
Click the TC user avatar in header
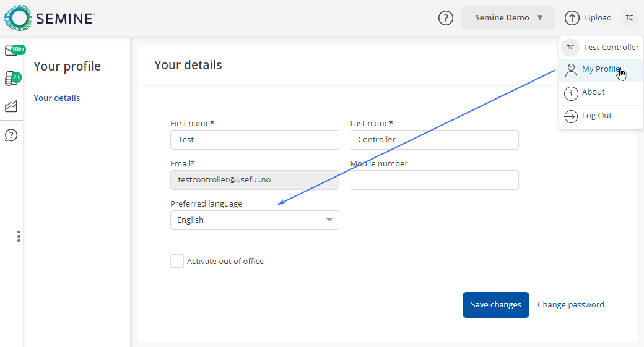tap(629, 18)
